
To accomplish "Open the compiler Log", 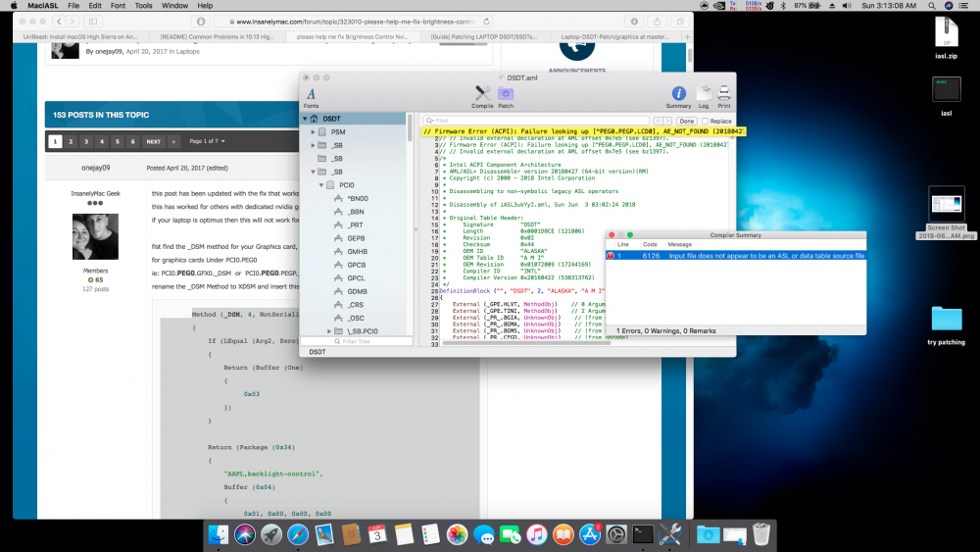I will (x=704, y=97).
